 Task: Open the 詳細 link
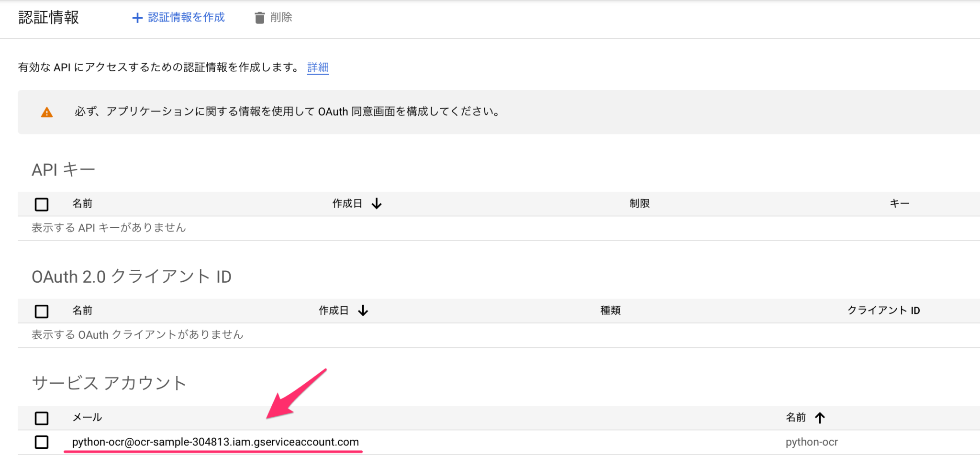317,67
